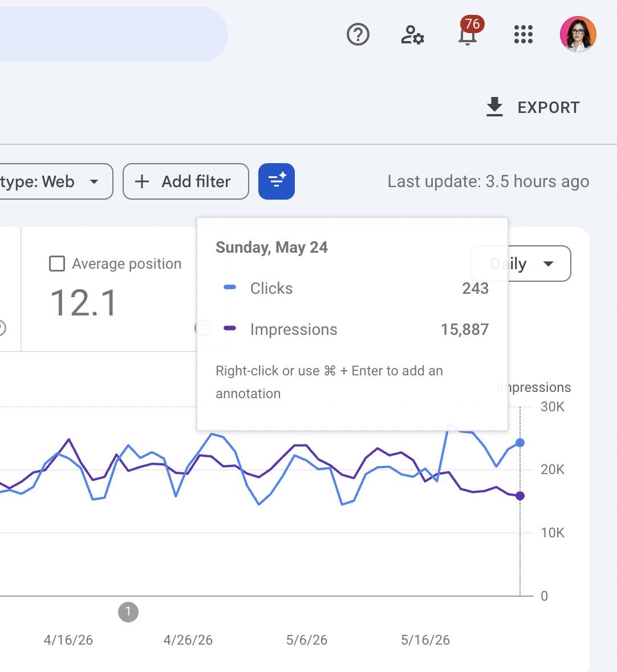Click the EXPORT download button
This screenshot has width=617, height=672.
533,107
